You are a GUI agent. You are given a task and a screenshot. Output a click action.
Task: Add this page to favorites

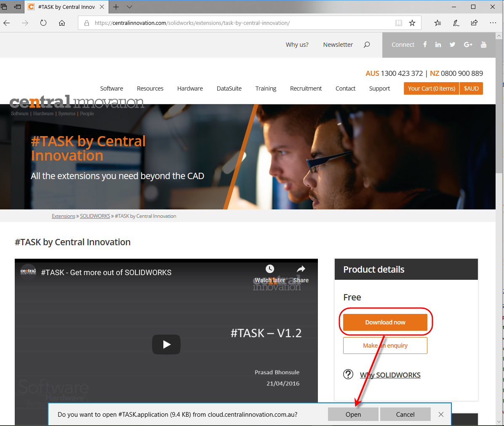tap(412, 23)
